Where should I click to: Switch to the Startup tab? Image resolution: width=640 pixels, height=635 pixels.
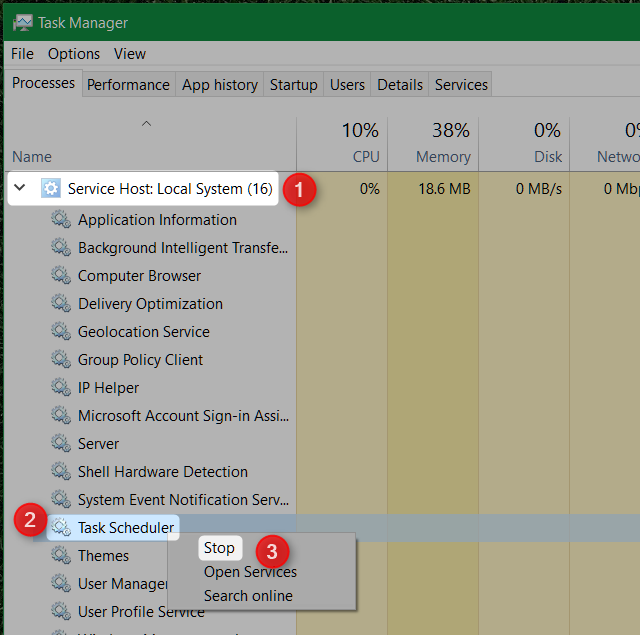click(293, 85)
